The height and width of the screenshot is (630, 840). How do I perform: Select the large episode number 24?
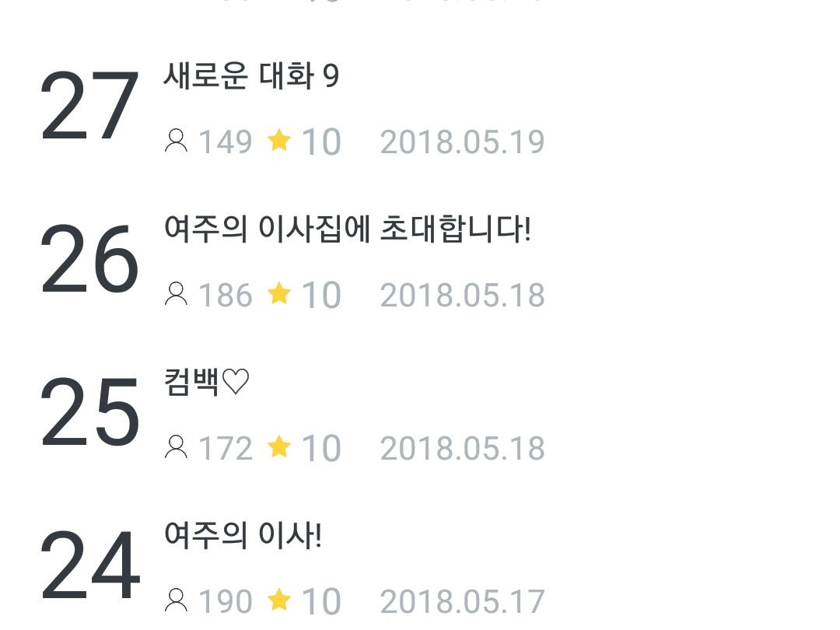[x=89, y=567]
